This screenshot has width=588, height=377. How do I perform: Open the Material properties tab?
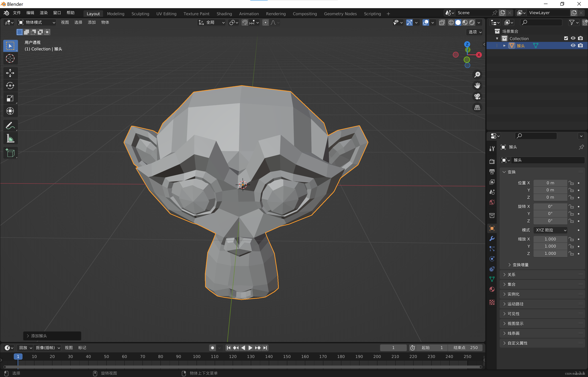pos(492,289)
